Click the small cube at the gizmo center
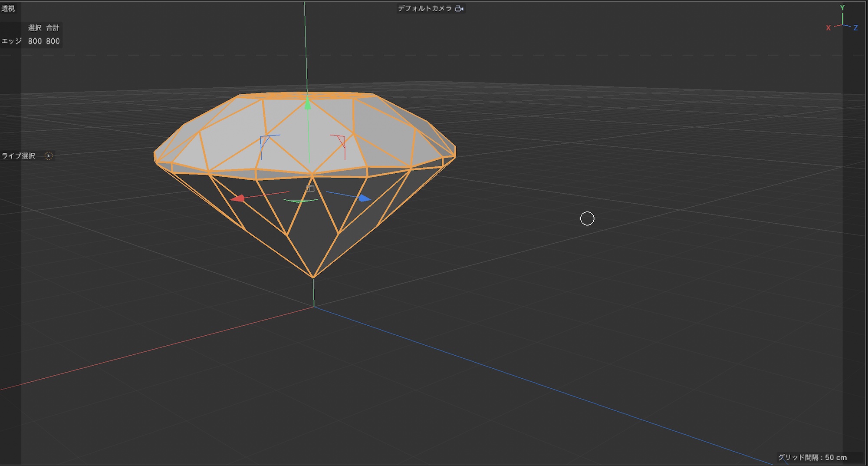Image resolution: width=868 pixels, height=466 pixels. (310, 188)
